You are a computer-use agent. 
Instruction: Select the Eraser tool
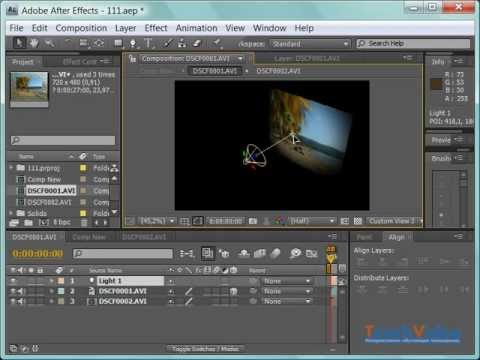coord(197,43)
